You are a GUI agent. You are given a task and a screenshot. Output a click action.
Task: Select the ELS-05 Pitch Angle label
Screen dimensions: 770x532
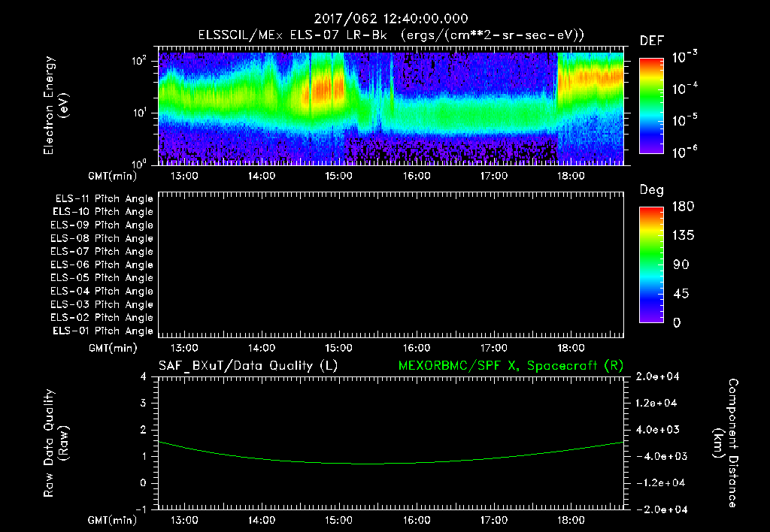[x=102, y=278]
